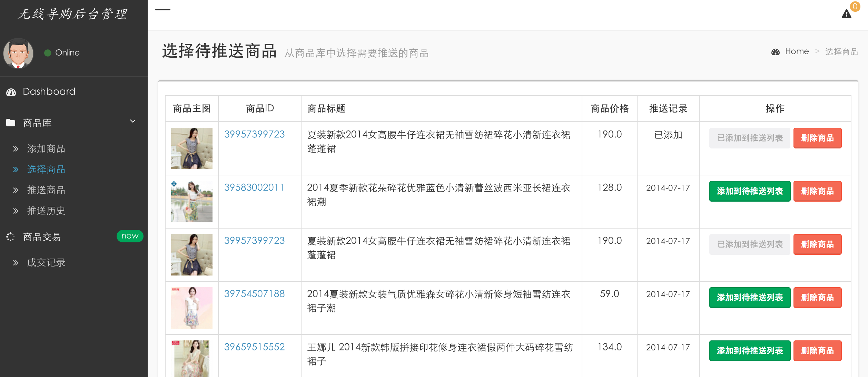
Task: Click the Home breadcrumb dashboard icon
Action: coord(776,52)
